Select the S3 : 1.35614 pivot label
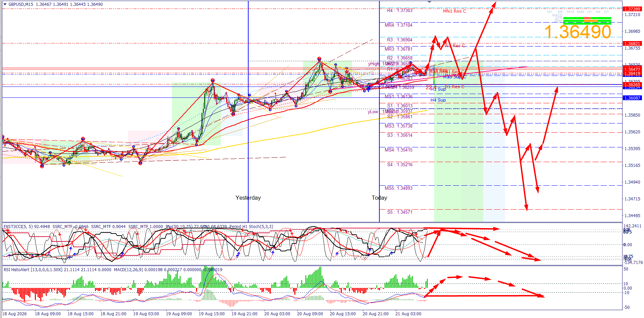This screenshot has height=318, width=644. [x=400, y=135]
